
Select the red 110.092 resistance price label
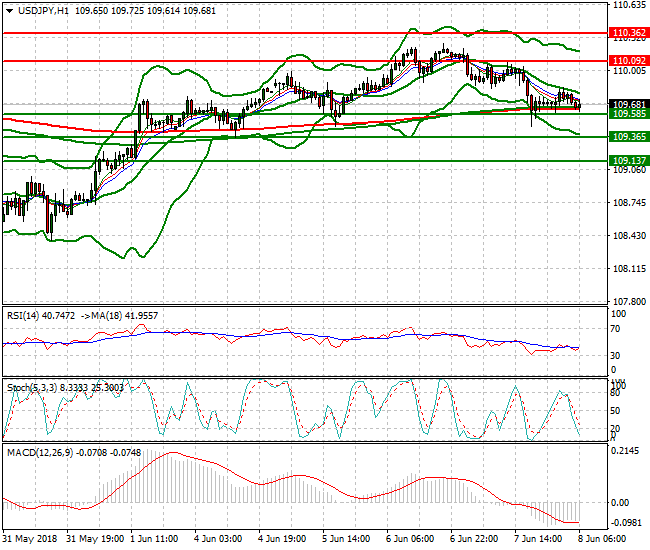click(x=629, y=61)
